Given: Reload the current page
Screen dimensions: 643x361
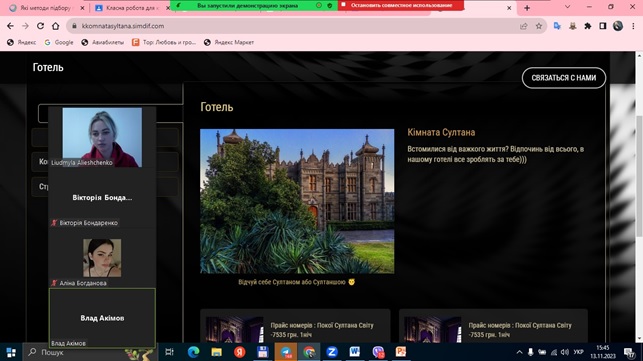Looking at the screenshot, I should pyautogui.click(x=40, y=26).
